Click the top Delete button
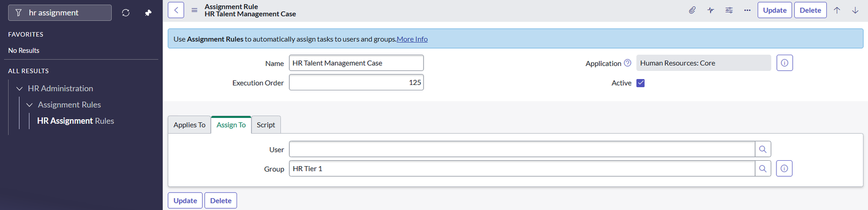The width and height of the screenshot is (868, 210). (810, 10)
